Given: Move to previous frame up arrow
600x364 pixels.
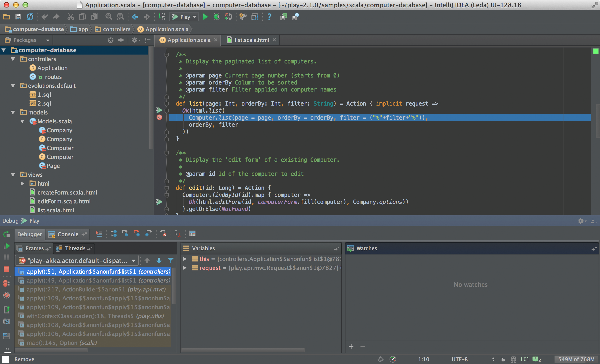Looking at the screenshot, I should [x=147, y=260].
